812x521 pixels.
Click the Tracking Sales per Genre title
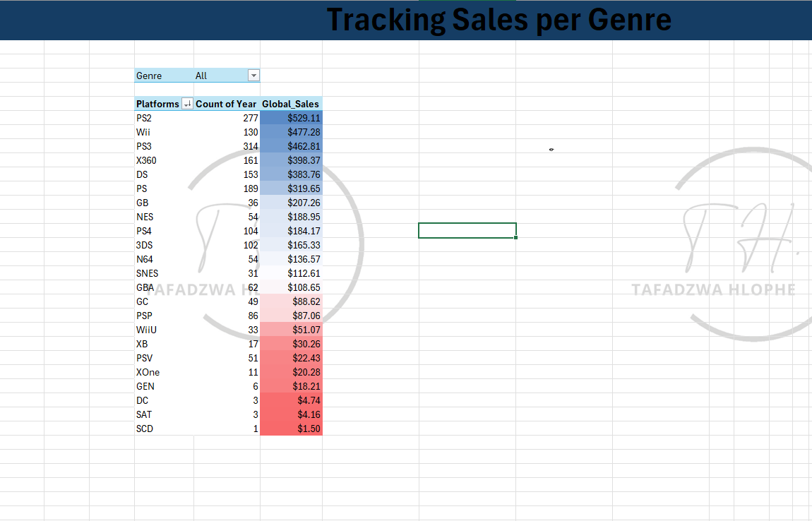point(498,20)
